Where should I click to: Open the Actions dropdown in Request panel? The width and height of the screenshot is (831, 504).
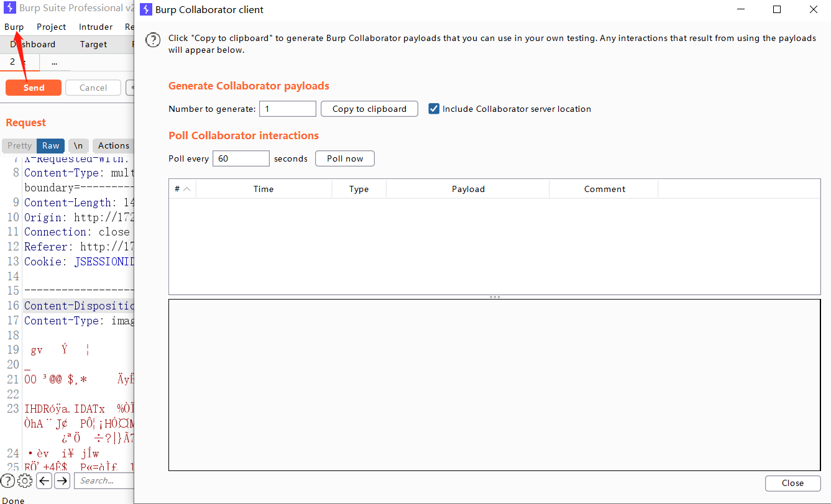114,145
